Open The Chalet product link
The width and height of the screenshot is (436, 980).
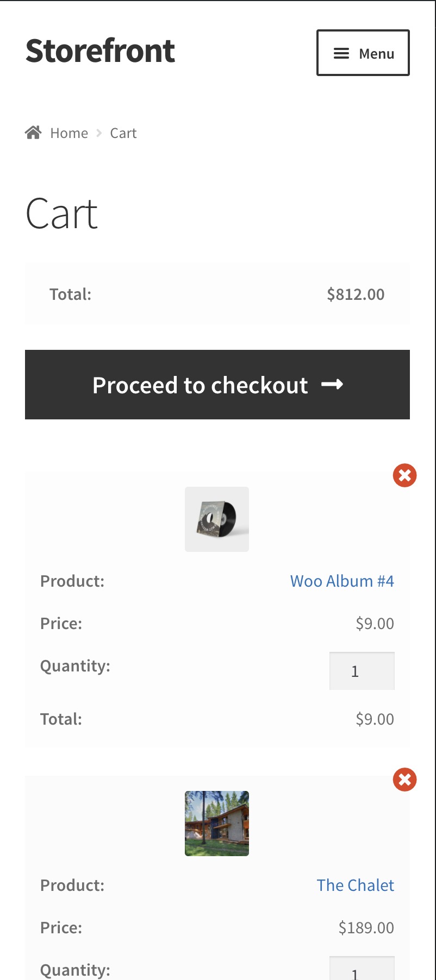pos(356,885)
